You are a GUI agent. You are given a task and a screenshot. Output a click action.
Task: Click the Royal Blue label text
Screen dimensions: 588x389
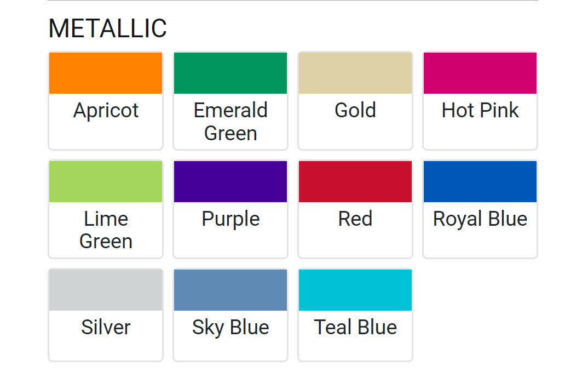point(480,219)
